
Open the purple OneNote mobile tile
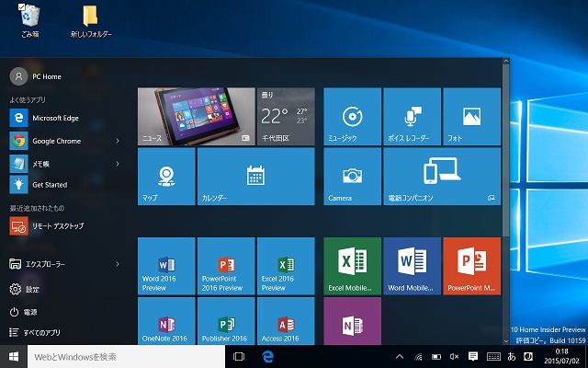(352, 321)
